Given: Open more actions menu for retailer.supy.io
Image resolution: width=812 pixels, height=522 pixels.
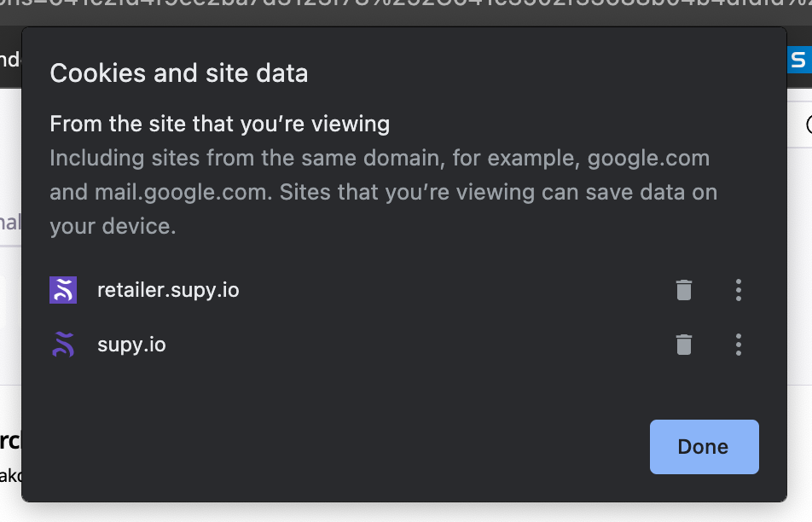Looking at the screenshot, I should point(739,291).
